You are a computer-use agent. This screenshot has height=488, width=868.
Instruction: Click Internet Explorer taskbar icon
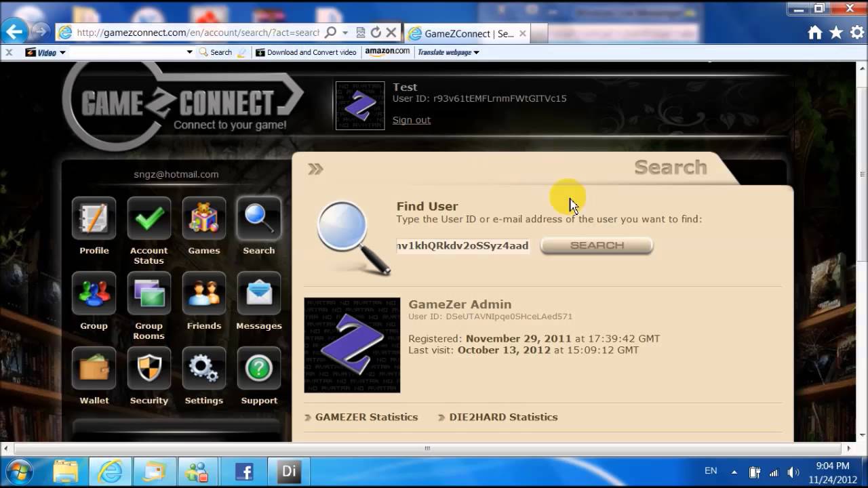tap(110, 471)
